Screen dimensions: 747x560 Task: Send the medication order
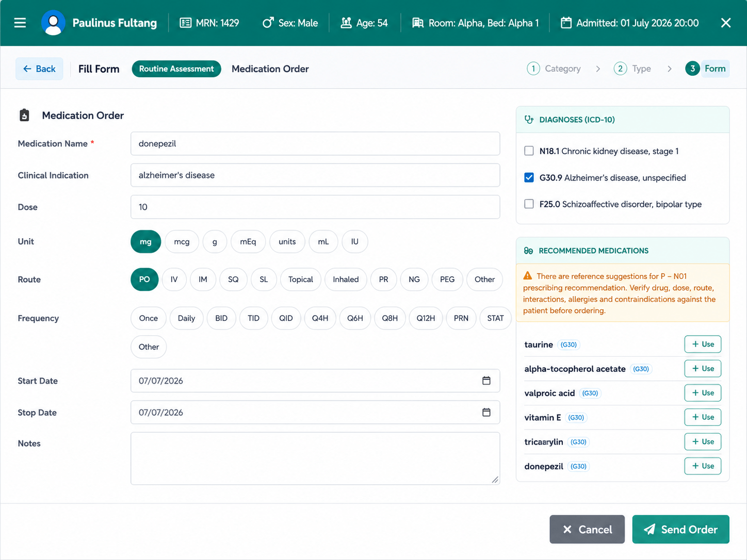pos(681,529)
